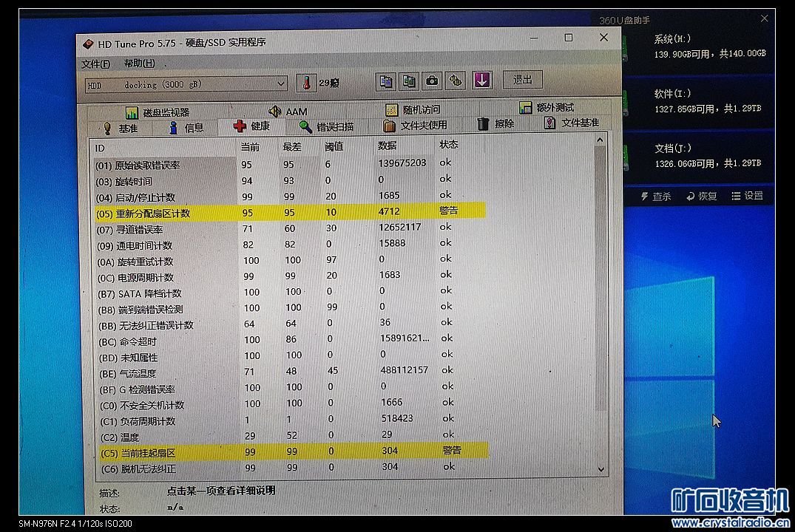795x532 pixels.
Task: Switch to the 信息 info tab
Action: [x=186, y=128]
